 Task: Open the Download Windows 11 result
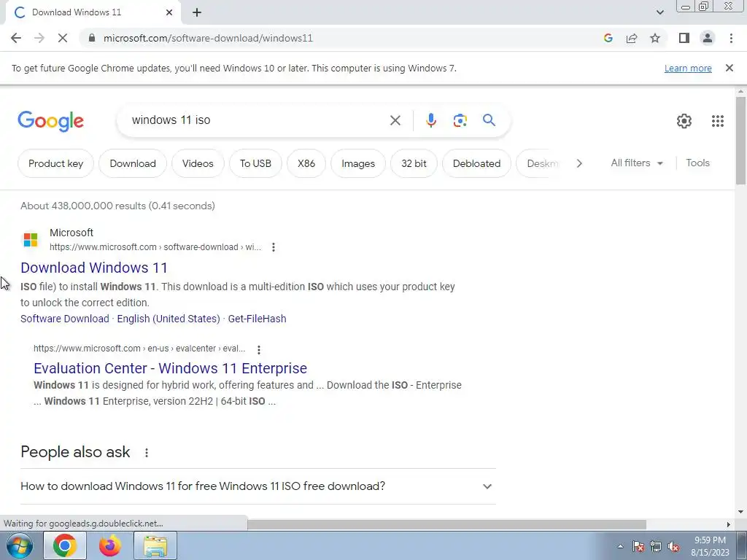94,268
